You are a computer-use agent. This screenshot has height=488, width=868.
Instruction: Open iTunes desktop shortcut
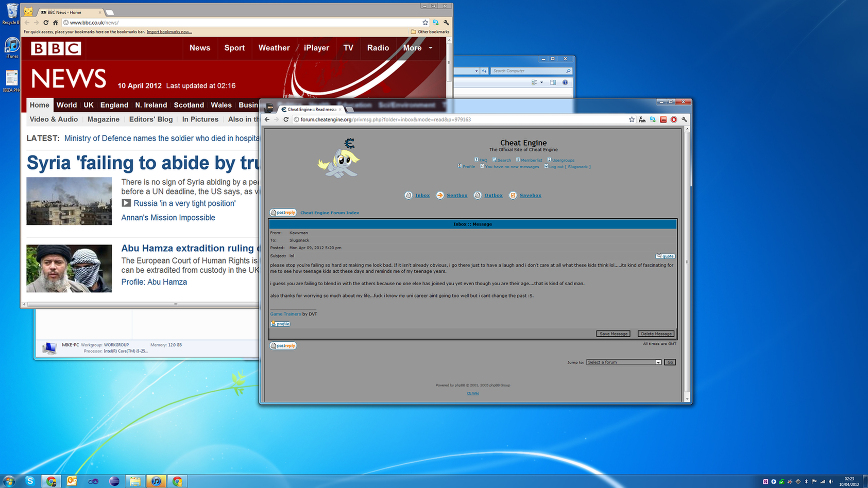tap(11, 48)
